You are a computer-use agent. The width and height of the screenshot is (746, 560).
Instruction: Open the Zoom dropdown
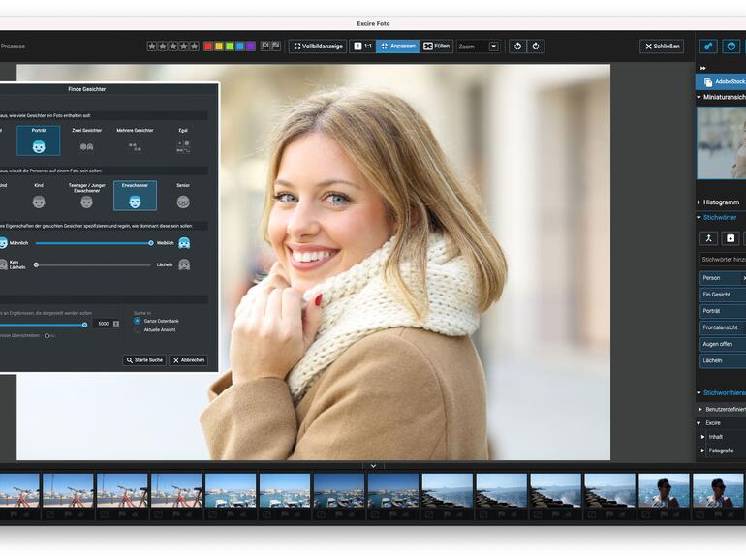point(493,47)
